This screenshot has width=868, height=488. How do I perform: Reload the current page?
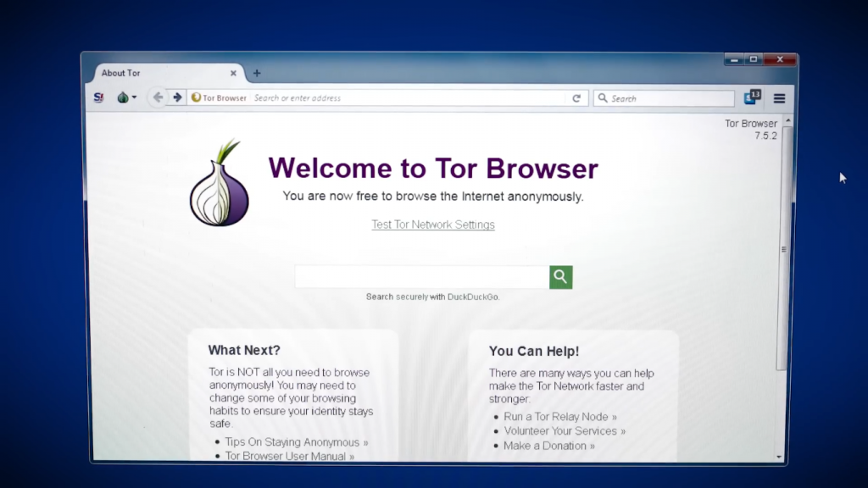point(576,98)
